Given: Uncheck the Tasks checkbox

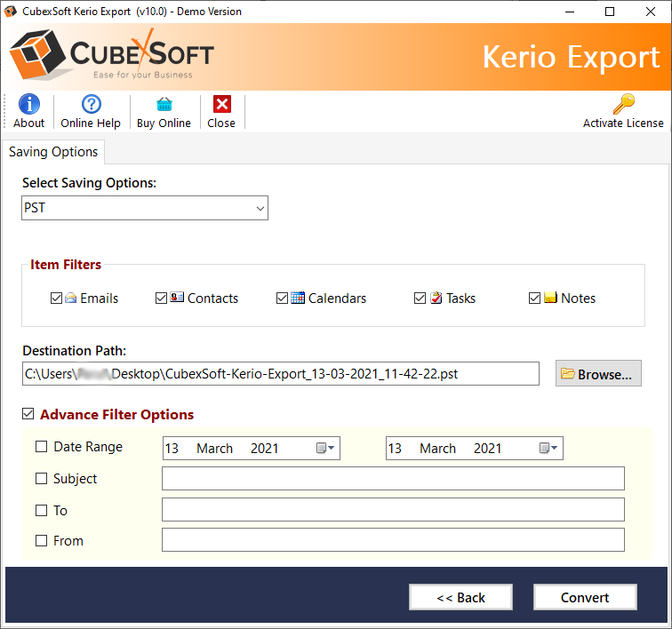Looking at the screenshot, I should pyautogui.click(x=420, y=298).
